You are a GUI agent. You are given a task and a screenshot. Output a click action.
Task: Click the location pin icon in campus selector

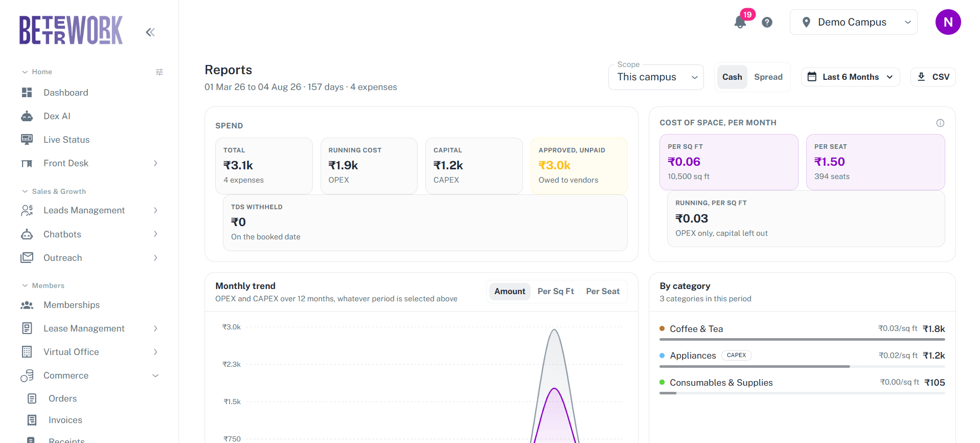806,22
